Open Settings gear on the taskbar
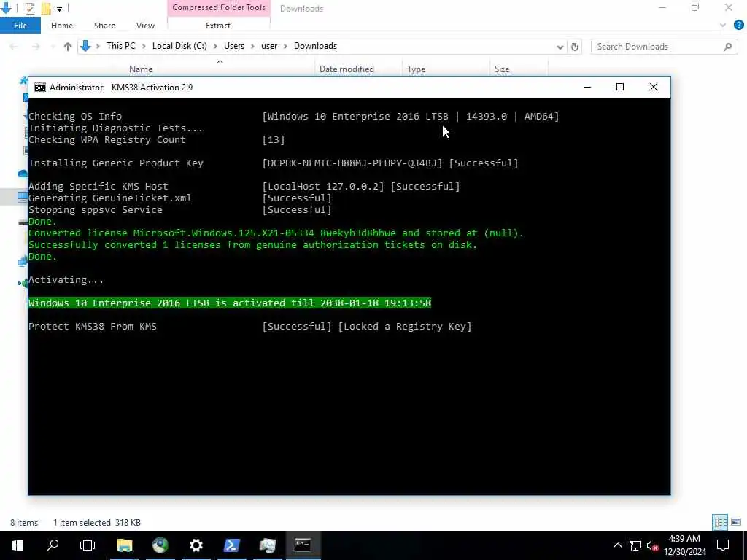Image resolution: width=747 pixels, height=560 pixels. pos(196,545)
